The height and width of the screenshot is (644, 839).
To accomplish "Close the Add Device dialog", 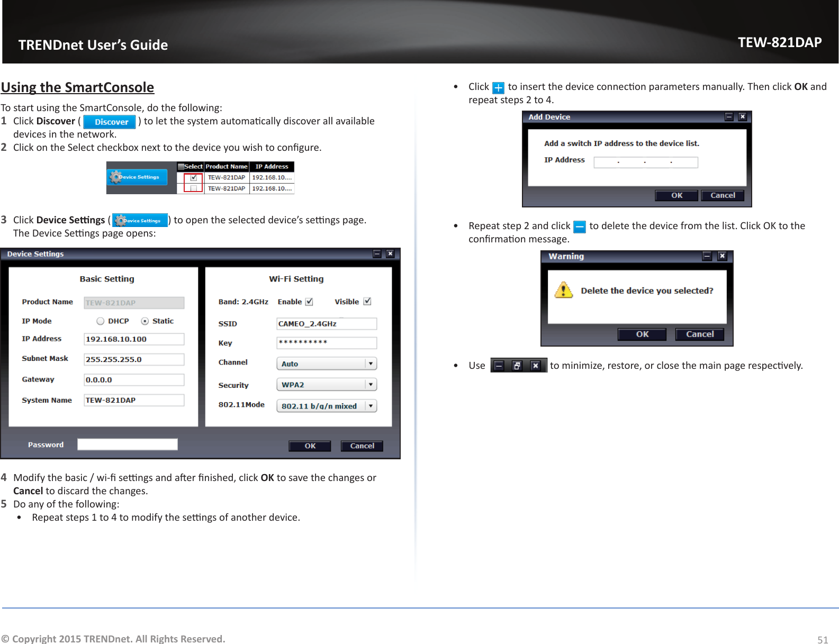I will [x=743, y=117].
